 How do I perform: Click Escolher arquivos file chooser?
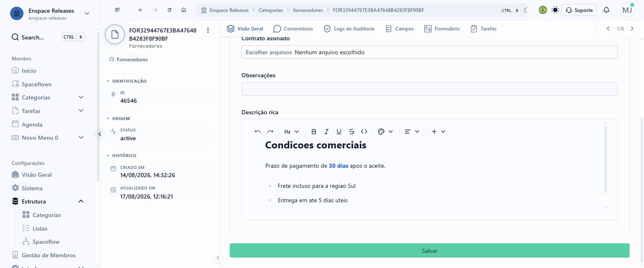pyautogui.click(x=269, y=52)
